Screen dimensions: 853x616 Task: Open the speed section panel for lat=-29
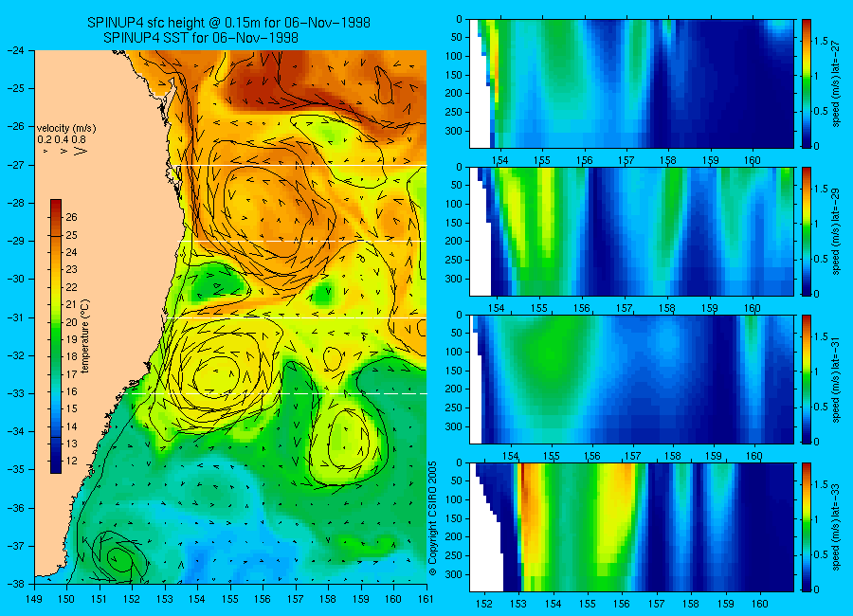631,232
